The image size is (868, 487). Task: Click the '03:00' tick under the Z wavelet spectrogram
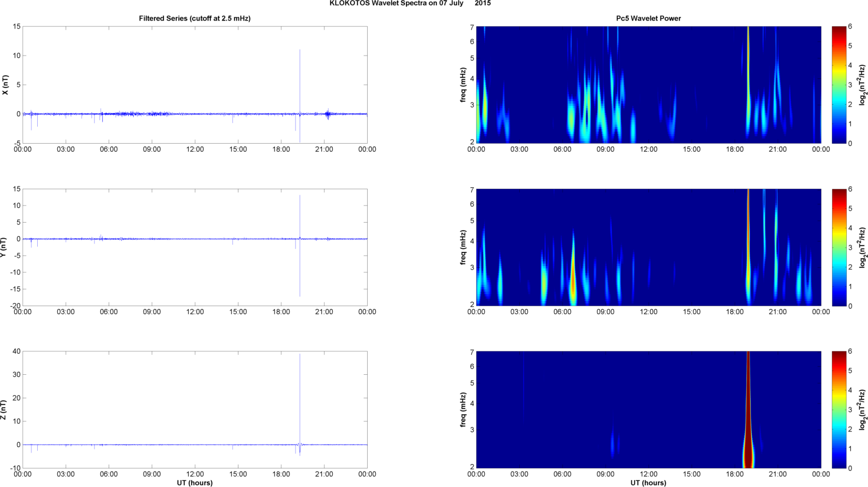tap(519, 474)
